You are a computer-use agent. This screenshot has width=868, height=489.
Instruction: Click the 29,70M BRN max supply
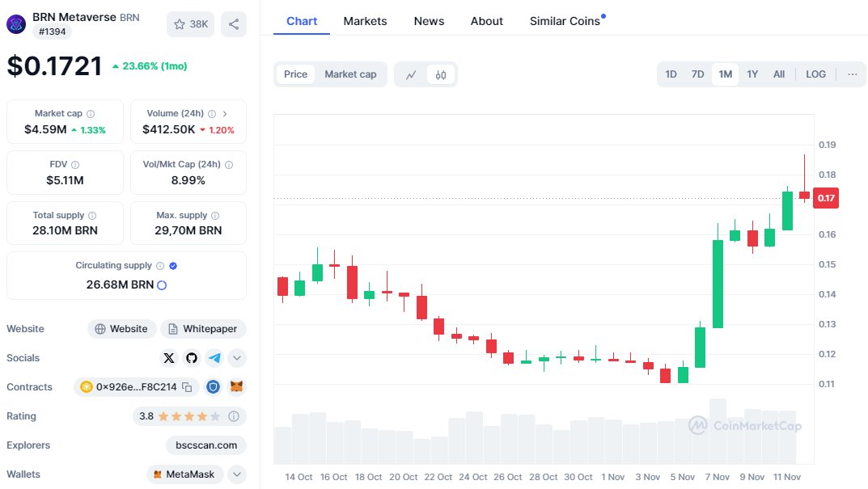(188, 230)
